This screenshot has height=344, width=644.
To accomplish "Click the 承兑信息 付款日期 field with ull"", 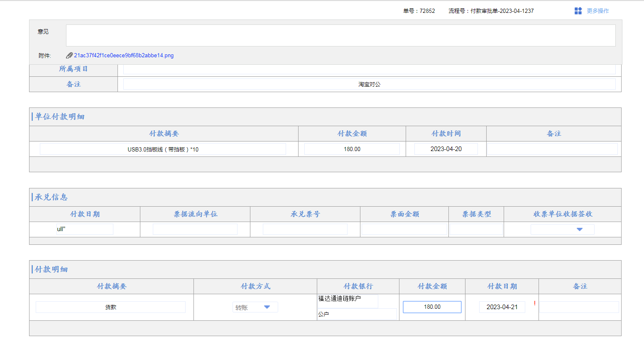I will (x=85, y=229).
